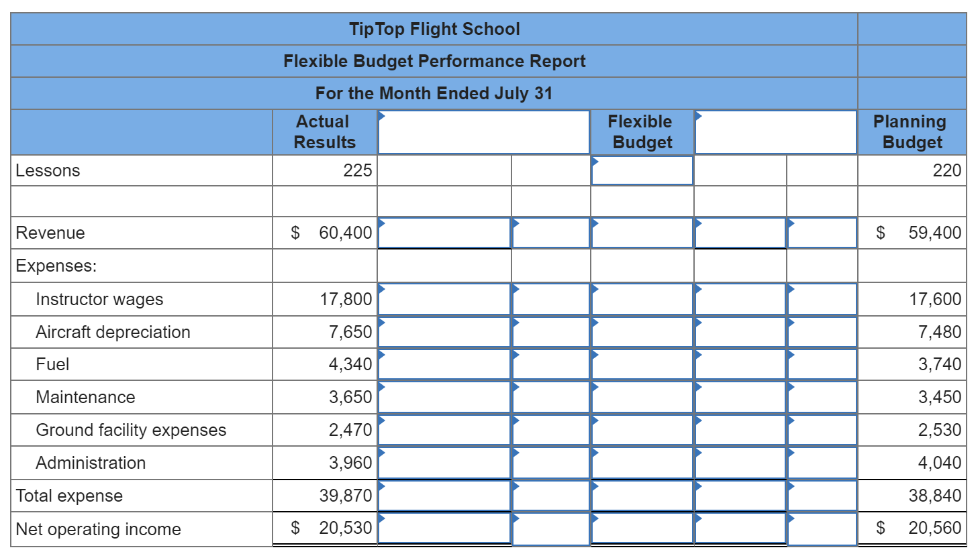Screen dimensions: 980x560
Task: Click the blank Lessons flexible budget input cell
Action: tap(641, 172)
